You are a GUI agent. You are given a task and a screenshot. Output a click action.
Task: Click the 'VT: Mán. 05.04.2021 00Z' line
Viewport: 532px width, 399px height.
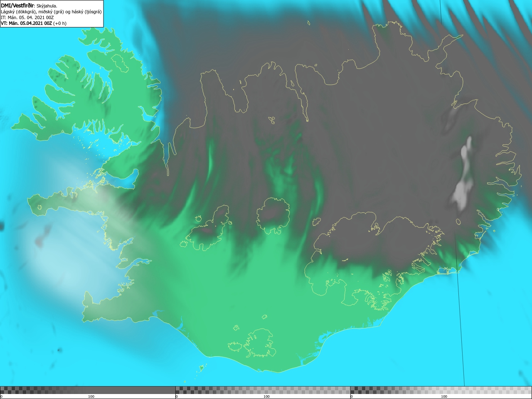pos(26,23)
